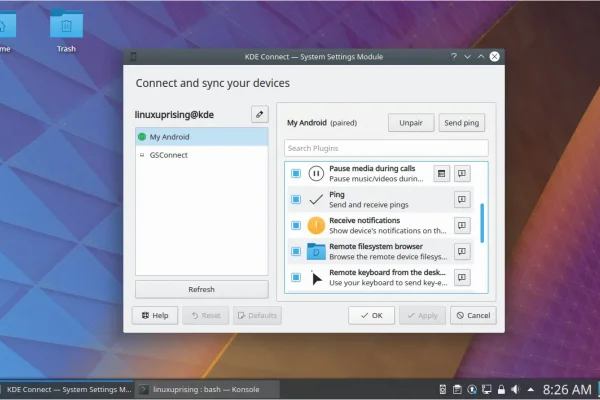The width and height of the screenshot is (600, 400).
Task: Open the About icon for Pause media during calls
Action: click(x=462, y=173)
